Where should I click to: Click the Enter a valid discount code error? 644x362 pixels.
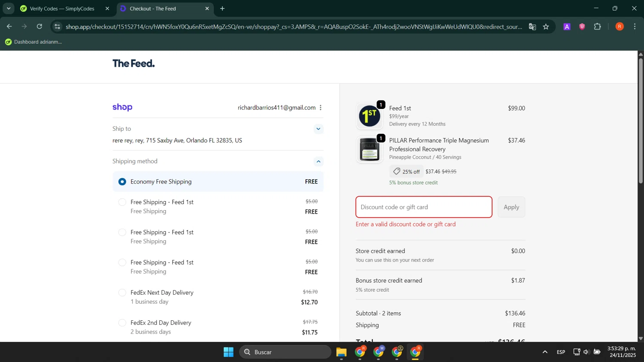(x=406, y=224)
